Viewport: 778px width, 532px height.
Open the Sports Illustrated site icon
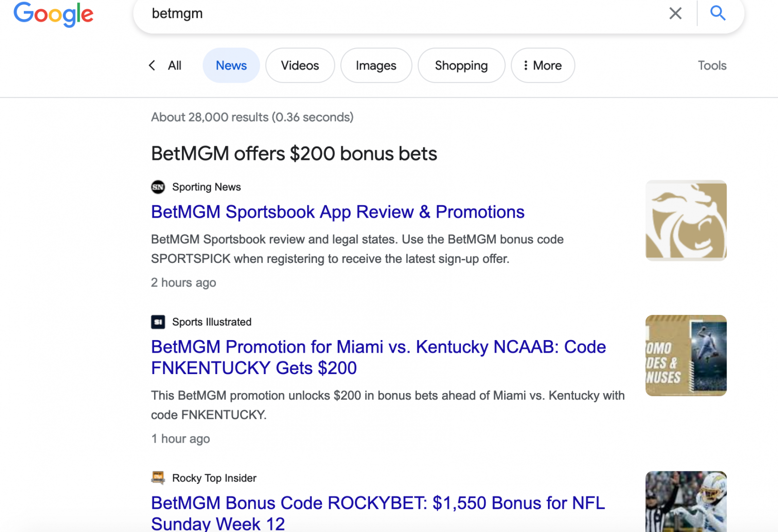[158, 322]
